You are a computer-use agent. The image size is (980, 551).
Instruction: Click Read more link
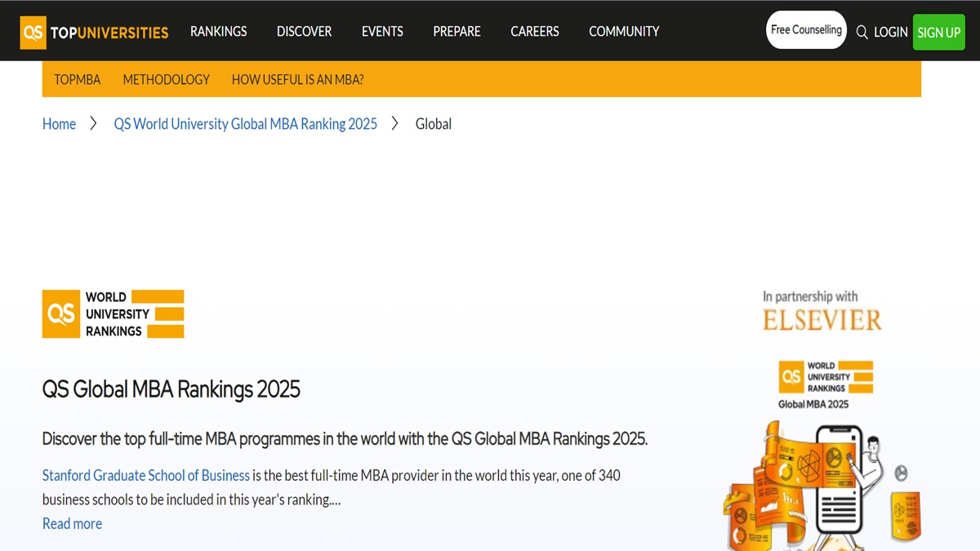72,524
